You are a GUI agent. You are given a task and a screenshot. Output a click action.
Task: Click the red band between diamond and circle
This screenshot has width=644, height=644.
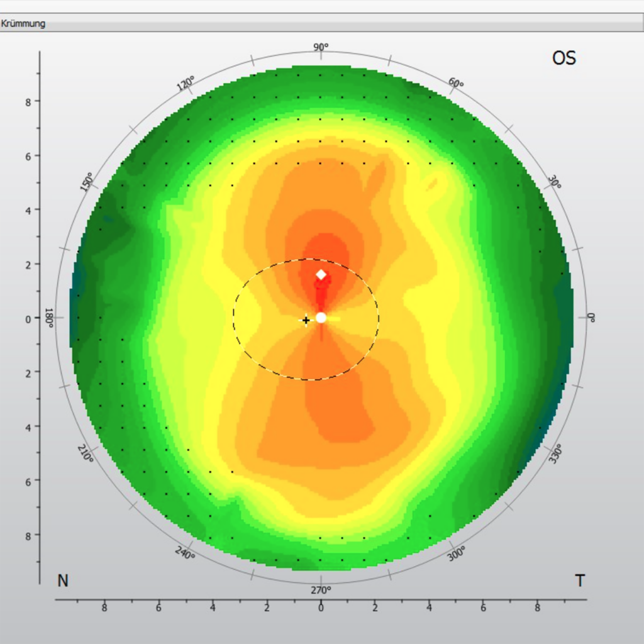321,296
